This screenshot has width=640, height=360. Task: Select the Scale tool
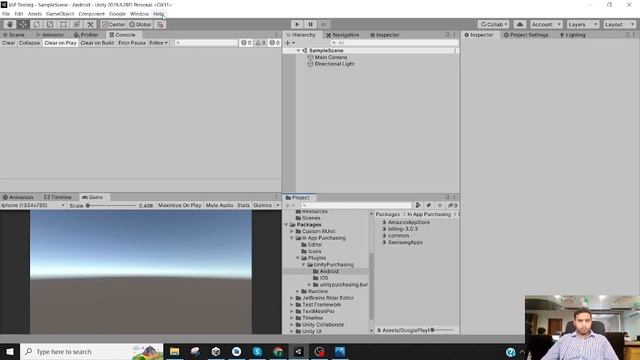(x=50, y=24)
